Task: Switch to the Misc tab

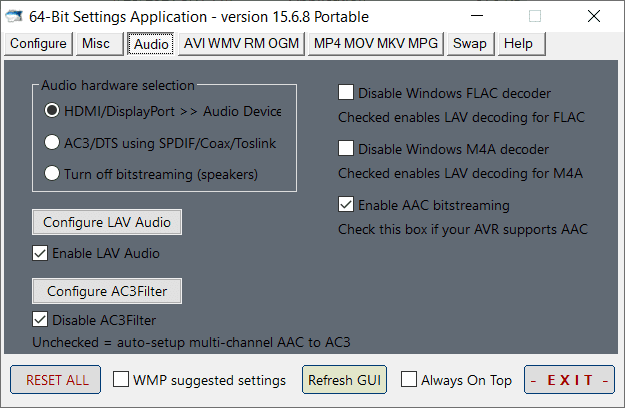Action: point(97,44)
